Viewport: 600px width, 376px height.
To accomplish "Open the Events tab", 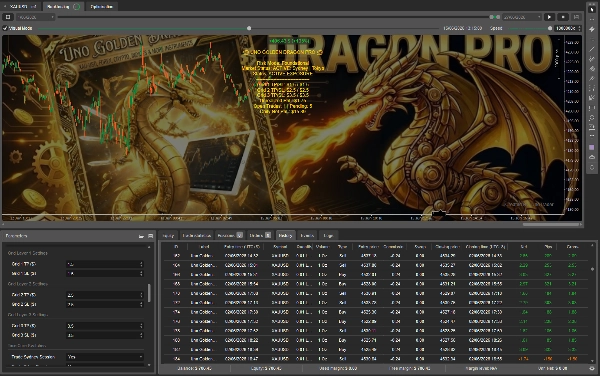I will (x=307, y=236).
